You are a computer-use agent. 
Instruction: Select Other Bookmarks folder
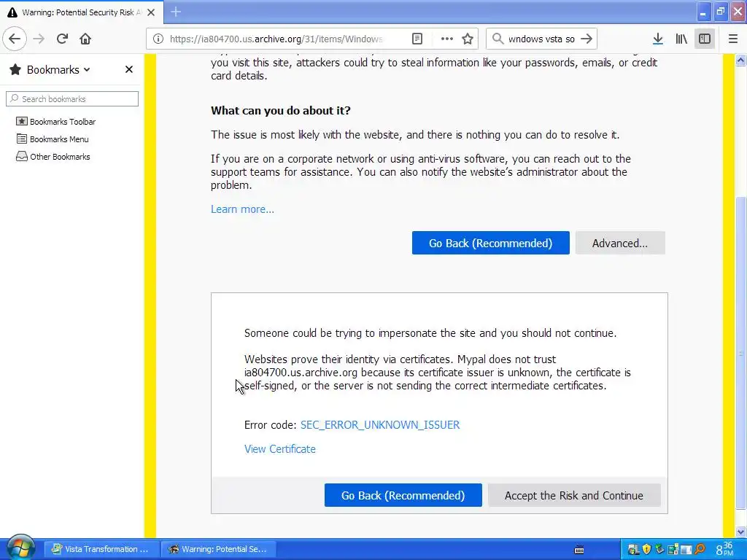click(53, 157)
